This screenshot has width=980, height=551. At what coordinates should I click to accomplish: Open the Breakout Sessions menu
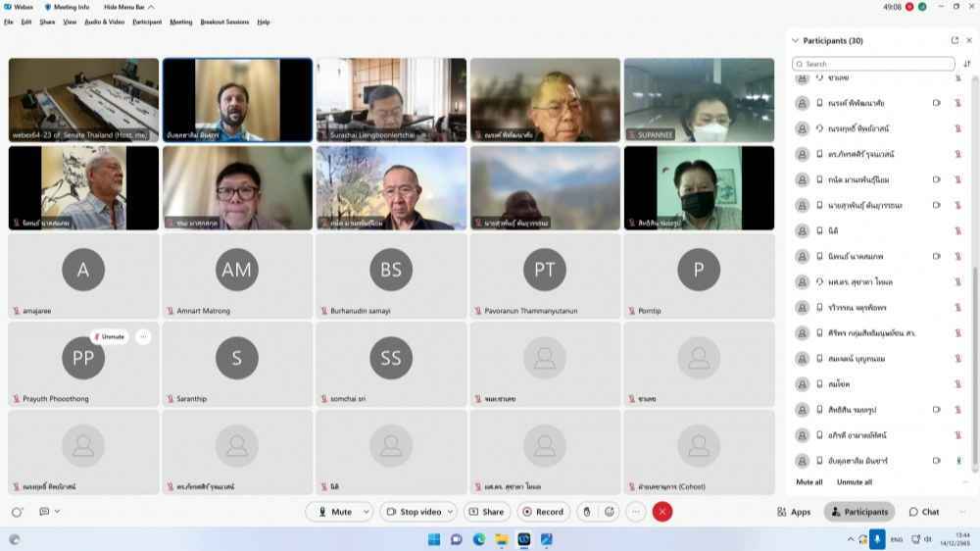click(224, 22)
